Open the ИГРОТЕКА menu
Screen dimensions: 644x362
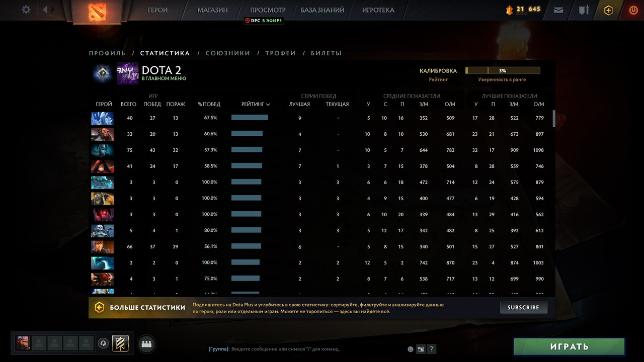378,10
